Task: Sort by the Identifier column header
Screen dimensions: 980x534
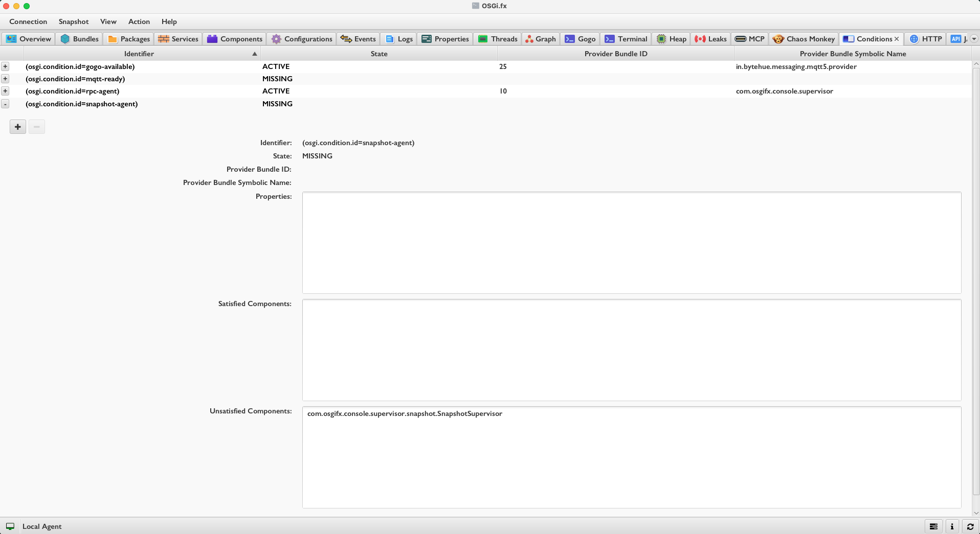Action: click(x=139, y=54)
